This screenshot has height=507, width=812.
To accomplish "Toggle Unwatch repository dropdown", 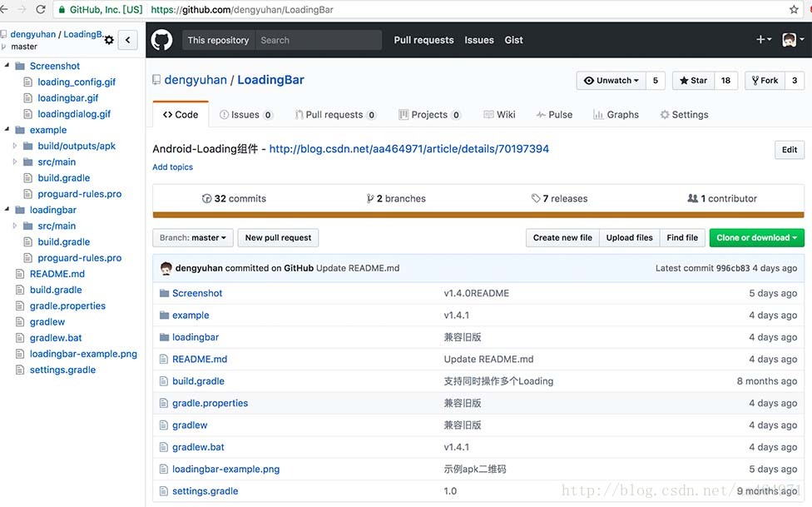I will point(611,81).
